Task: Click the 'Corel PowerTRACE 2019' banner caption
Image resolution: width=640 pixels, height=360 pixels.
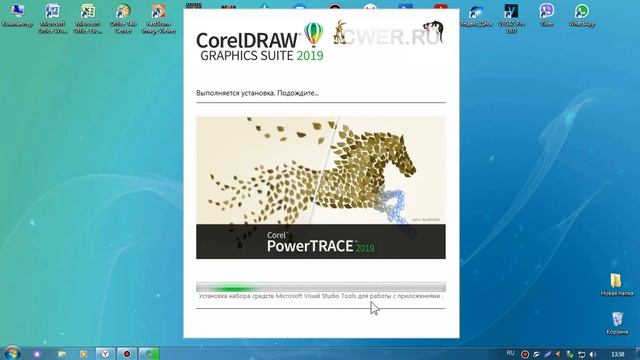Action: 320,242
